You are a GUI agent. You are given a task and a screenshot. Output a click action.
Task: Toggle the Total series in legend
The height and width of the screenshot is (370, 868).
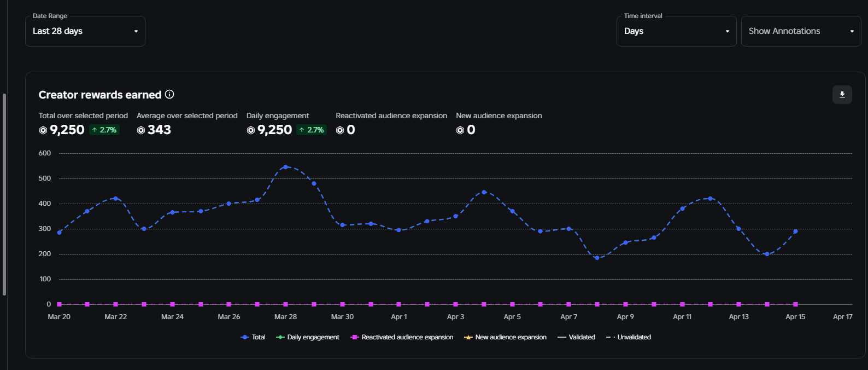pyautogui.click(x=253, y=337)
